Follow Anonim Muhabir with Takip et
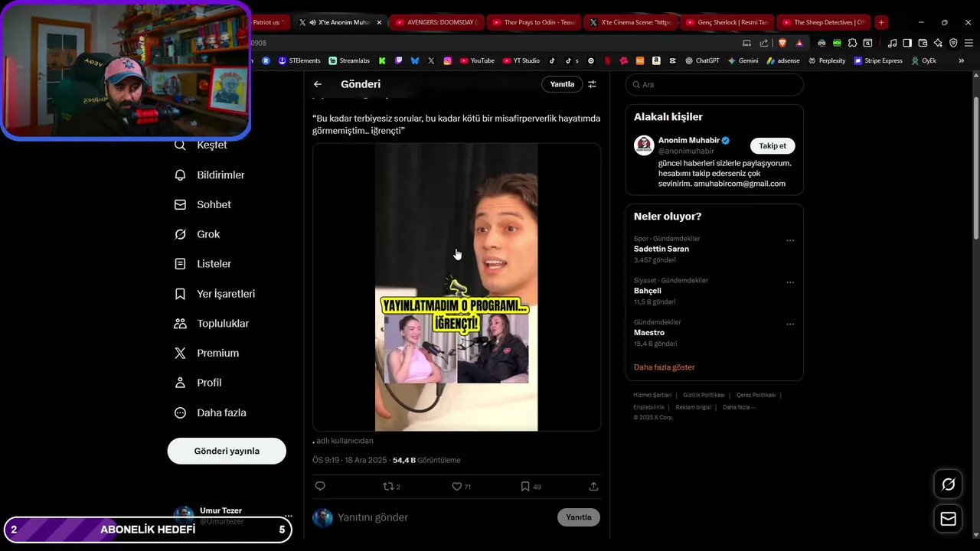The image size is (980, 551). pos(773,146)
